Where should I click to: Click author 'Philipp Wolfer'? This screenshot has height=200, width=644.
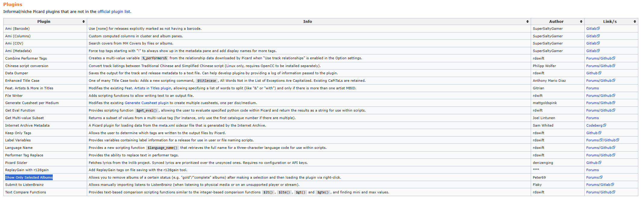[544, 66]
